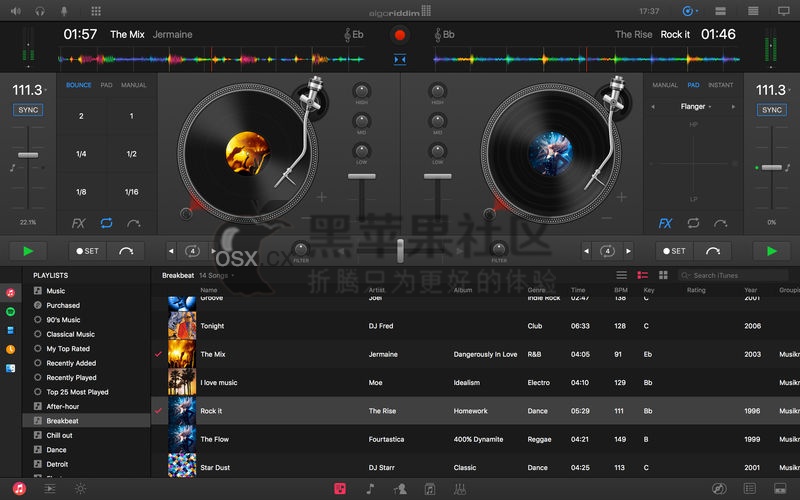Select the left deck PAD tab
Viewport: 800px width, 500px height.
(x=106, y=85)
